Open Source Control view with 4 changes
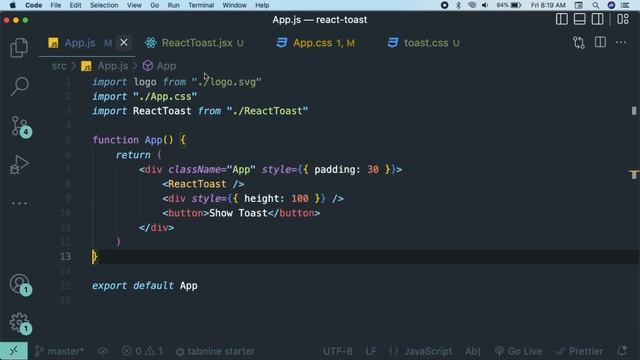640x360 pixels. (20, 126)
